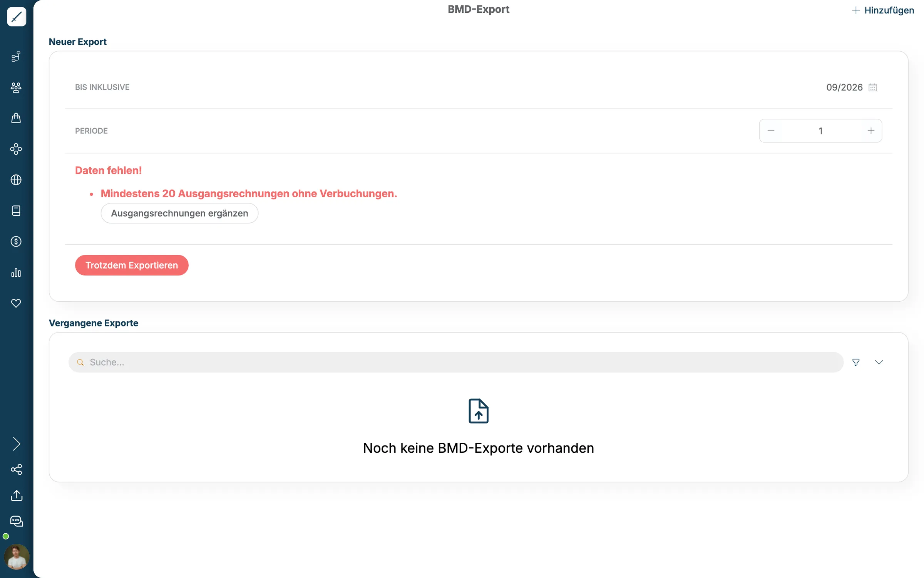Screen dimensions: 924x578
Task: Expand the sidebar with the arrow chevron
Action: coord(16,444)
